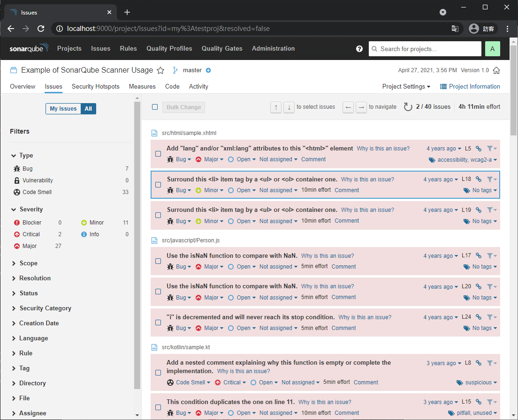This screenshot has height=420, width=518.
Task: Open filter funnel for the L20 issue
Action: coord(492,286)
